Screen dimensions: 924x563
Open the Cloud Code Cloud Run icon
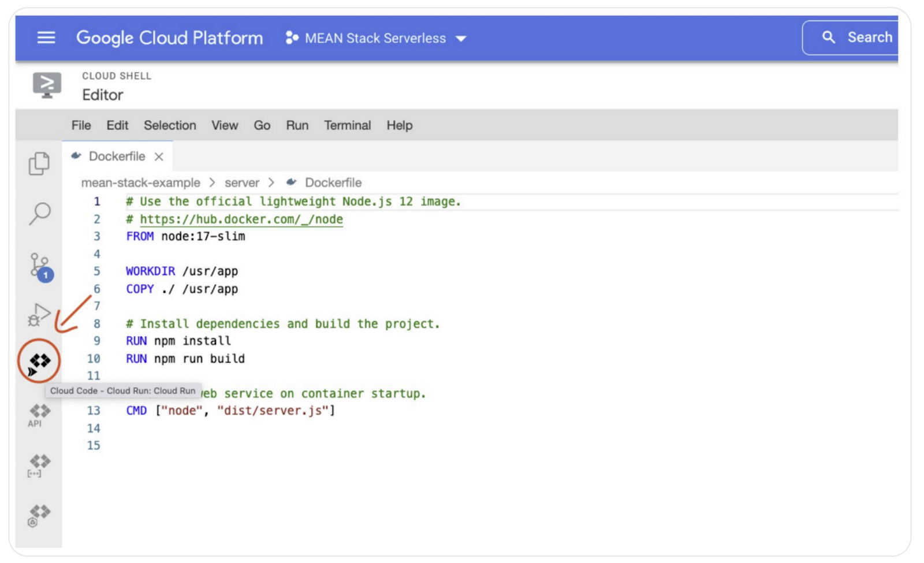click(x=39, y=362)
